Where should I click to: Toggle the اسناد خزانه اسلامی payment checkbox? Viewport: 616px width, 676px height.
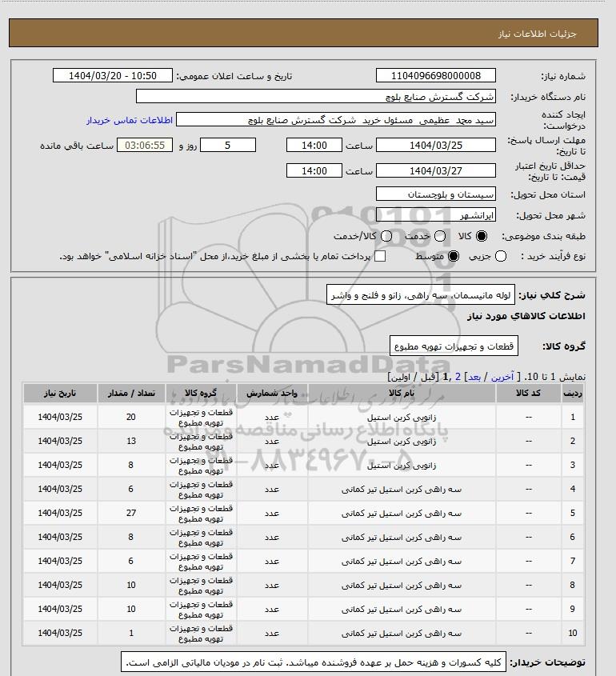pyautogui.click(x=380, y=256)
